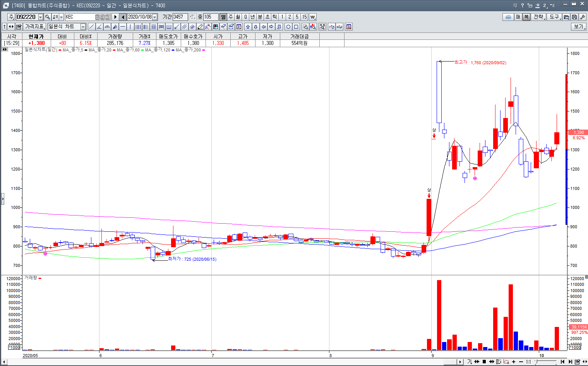Toggle the weekly (주) period button
The height and width of the screenshot is (366, 588).
tap(231, 17)
